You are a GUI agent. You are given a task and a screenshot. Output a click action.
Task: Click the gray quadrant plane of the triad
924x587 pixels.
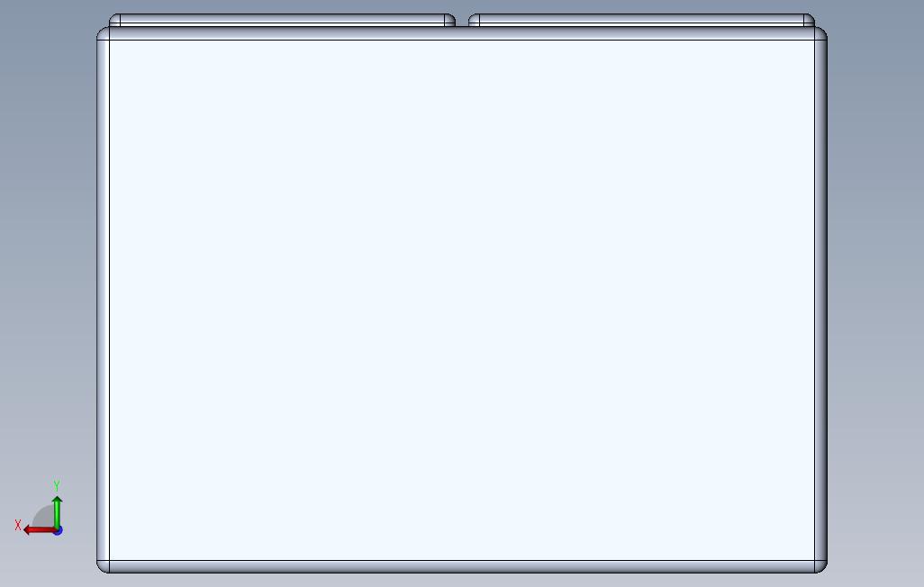point(43,518)
